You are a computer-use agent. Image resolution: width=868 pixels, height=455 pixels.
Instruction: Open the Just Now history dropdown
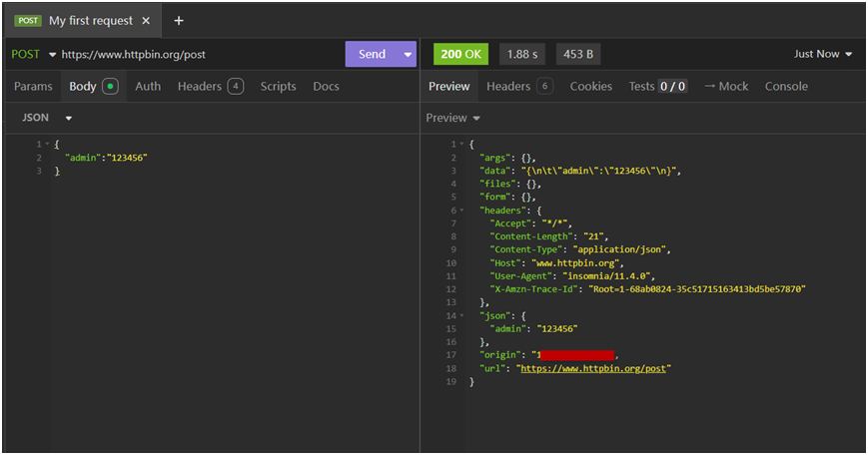(823, 54)
